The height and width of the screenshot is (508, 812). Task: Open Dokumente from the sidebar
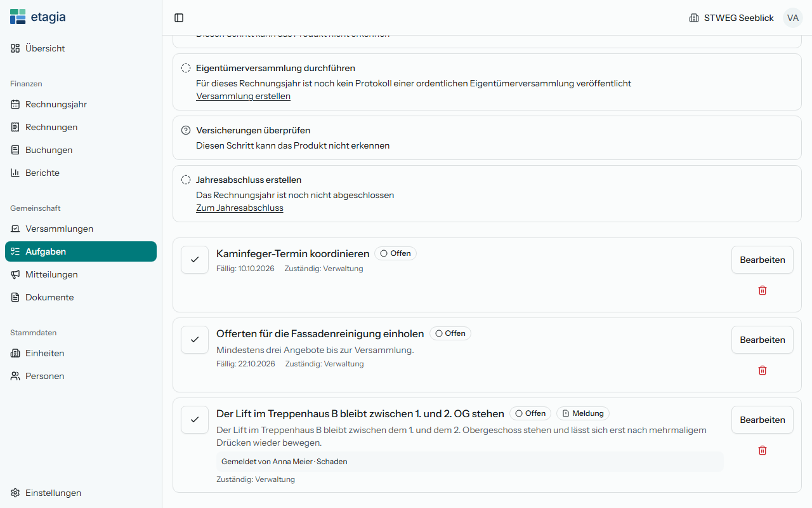pyautogui.click(x=81, y=297)
